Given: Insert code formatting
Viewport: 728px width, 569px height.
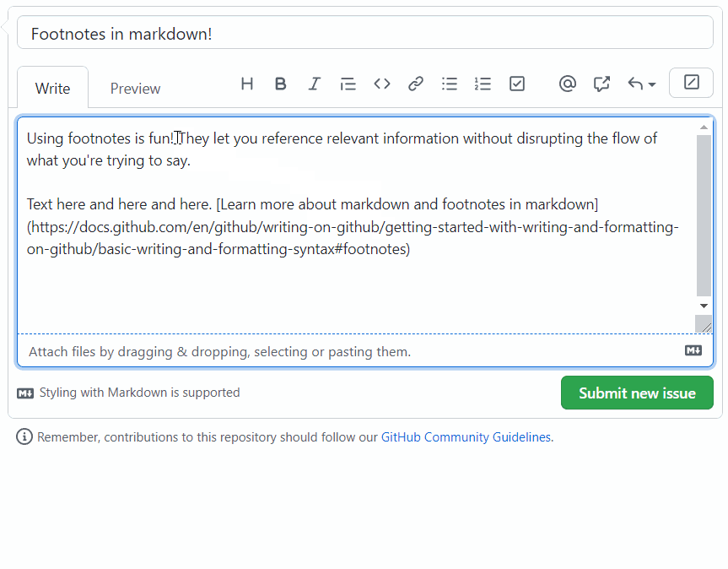Looking at the screenshot, I should pos(382,84).
